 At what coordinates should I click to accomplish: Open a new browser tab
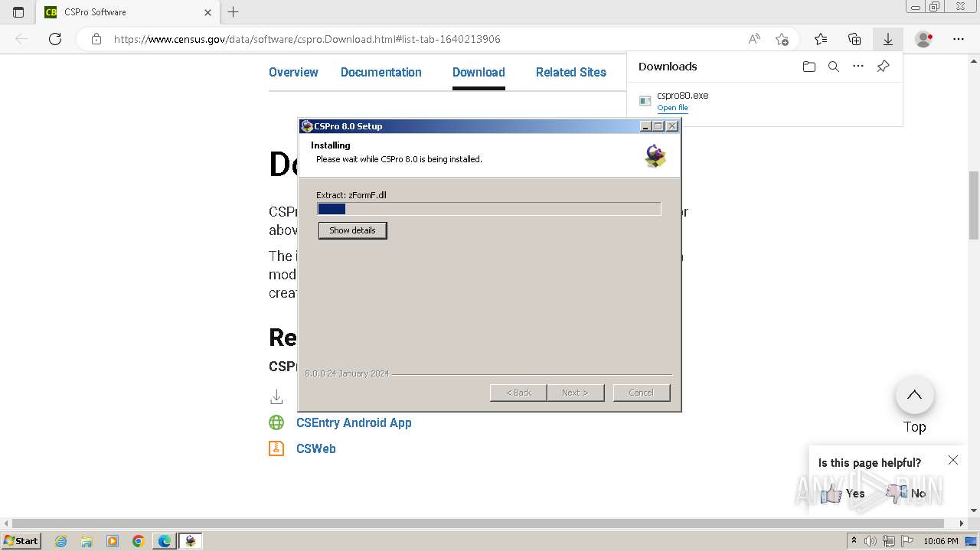234,12
